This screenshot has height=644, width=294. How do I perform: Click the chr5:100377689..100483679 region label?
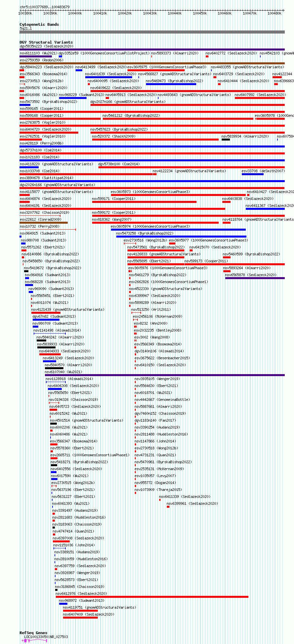coord(45,7)
